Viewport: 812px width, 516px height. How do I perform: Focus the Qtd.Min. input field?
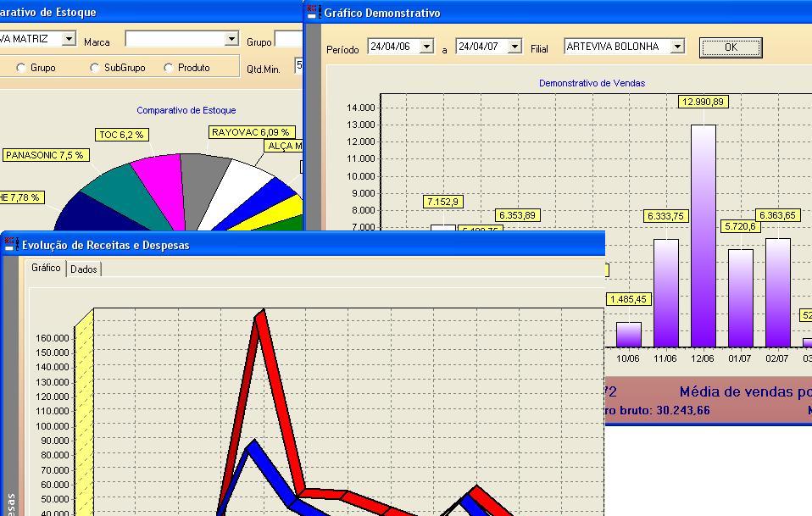298,65
